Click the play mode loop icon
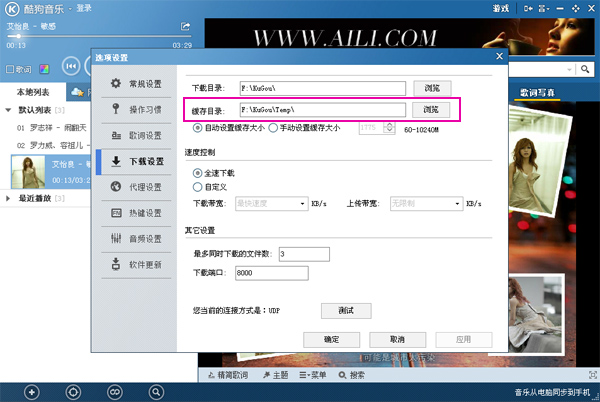This screenshot has width=600, height=402. click(x=114, y=392)
